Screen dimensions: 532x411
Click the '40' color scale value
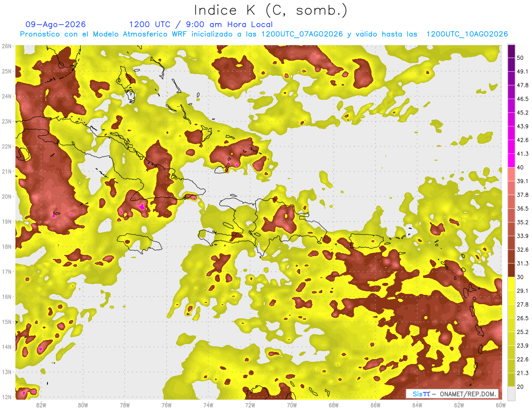tap(520, 167)
